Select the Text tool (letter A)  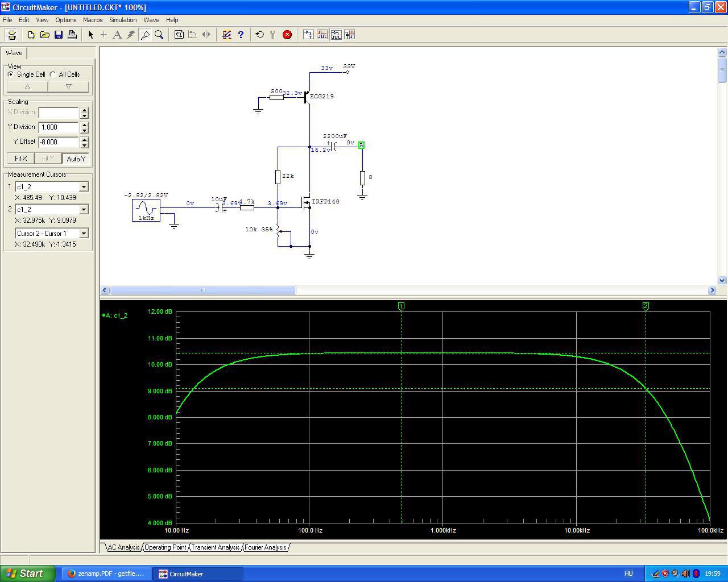[117, 35]
